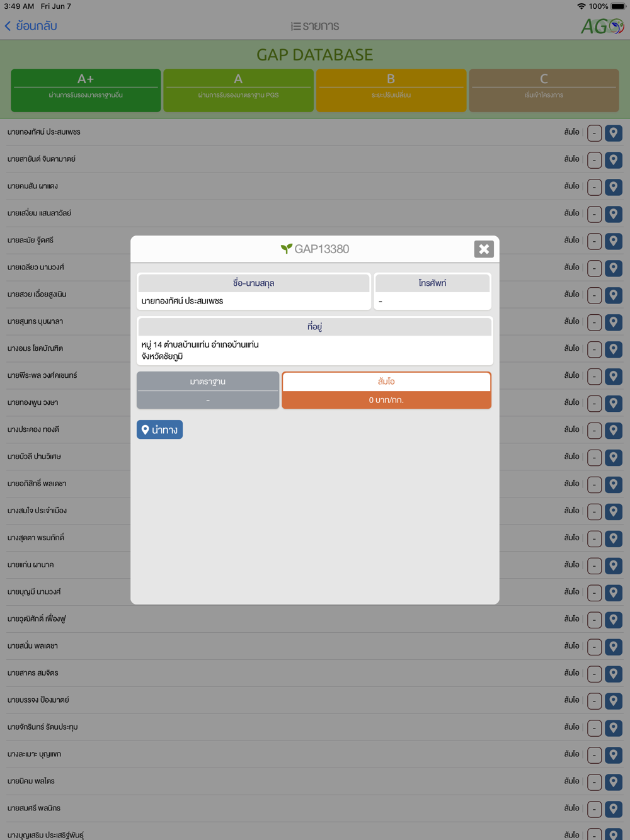630x840 pixels.
Task: Open map pin for นายบุญมี นามวงศ์ row
Action: click(614, 593)
